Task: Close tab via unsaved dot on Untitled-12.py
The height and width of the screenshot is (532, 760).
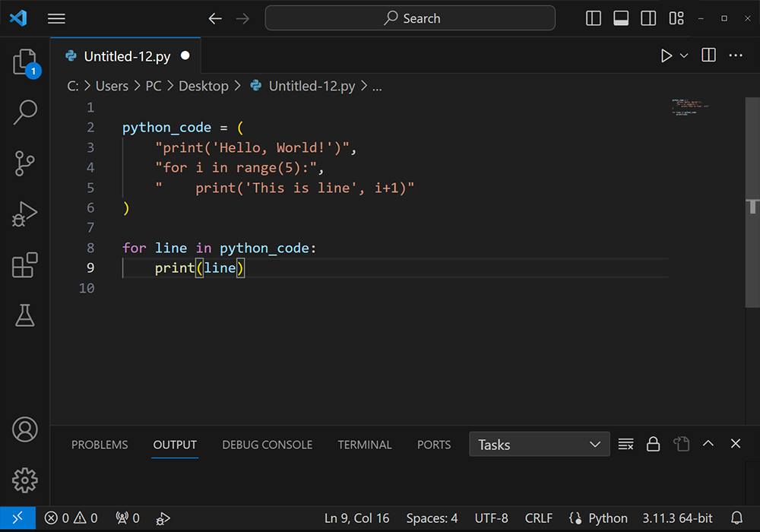Action: click(185, 55)
